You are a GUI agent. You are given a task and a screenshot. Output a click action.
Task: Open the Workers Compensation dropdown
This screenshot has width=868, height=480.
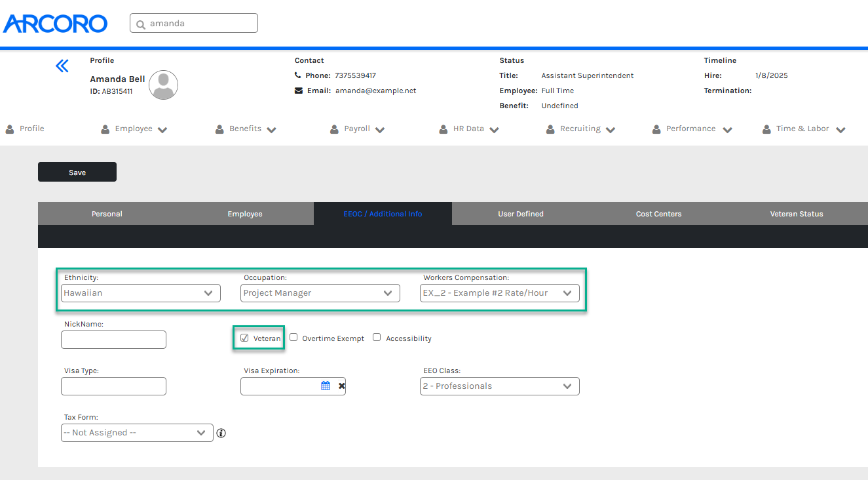[500, 293]
